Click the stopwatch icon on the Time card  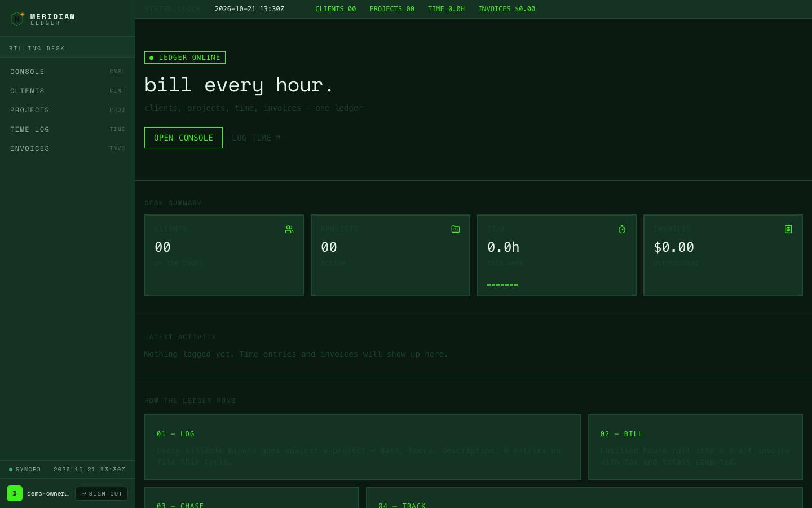(622, 229)
